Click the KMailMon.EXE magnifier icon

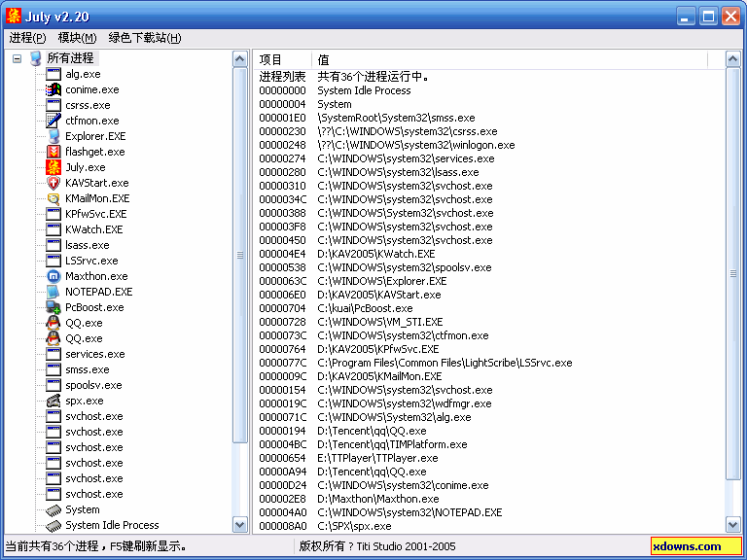pos(53,198)
